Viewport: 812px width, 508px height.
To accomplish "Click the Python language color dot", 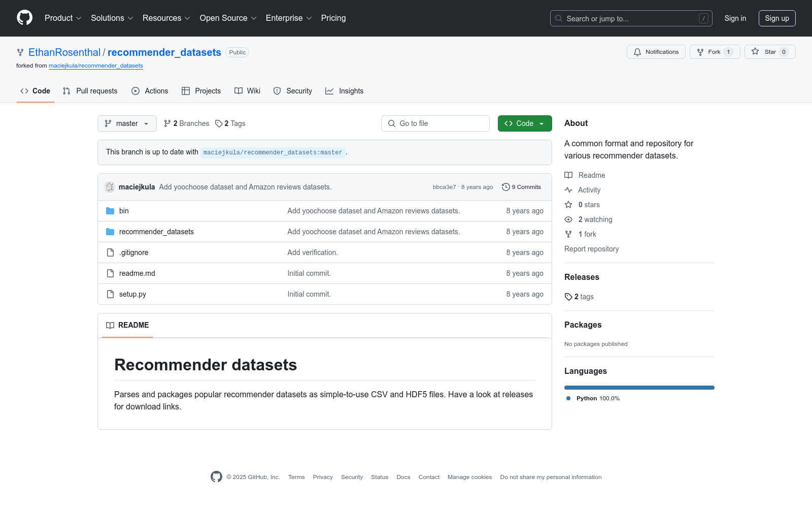I will point(568,398).
